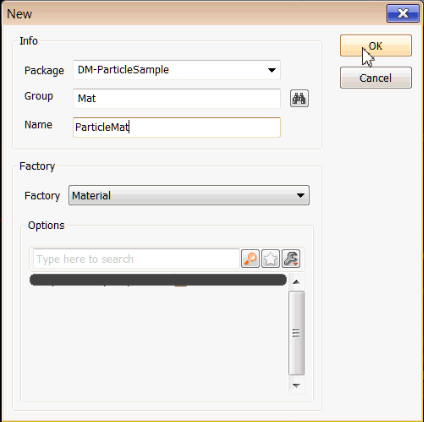Click the New dialog title bar
This screenshot has height=422, width=424.
[193, 14]
